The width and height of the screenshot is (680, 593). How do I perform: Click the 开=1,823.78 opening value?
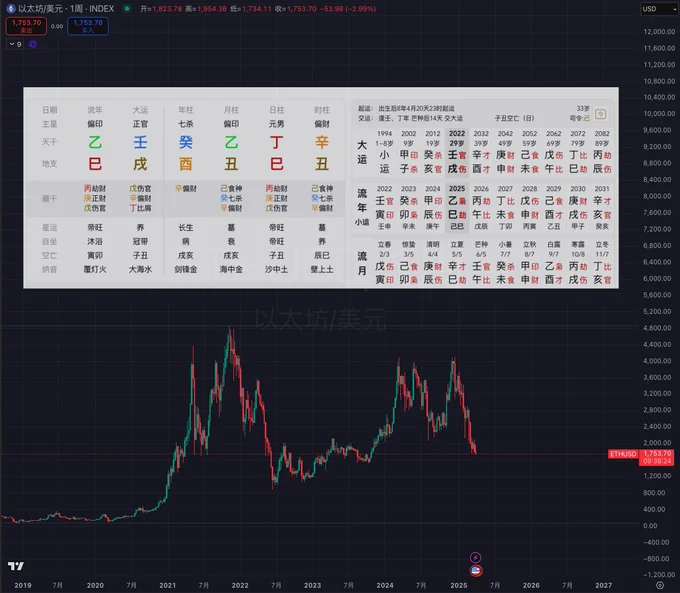tap(161, 9)
